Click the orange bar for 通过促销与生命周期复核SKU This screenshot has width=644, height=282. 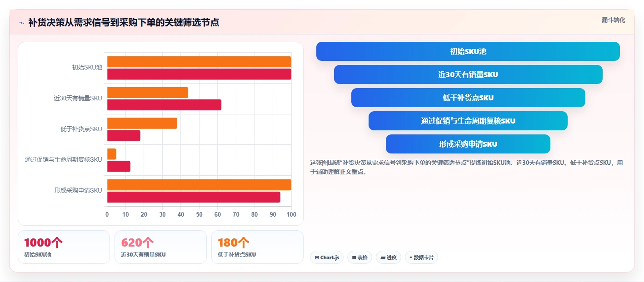pos(112,154)
